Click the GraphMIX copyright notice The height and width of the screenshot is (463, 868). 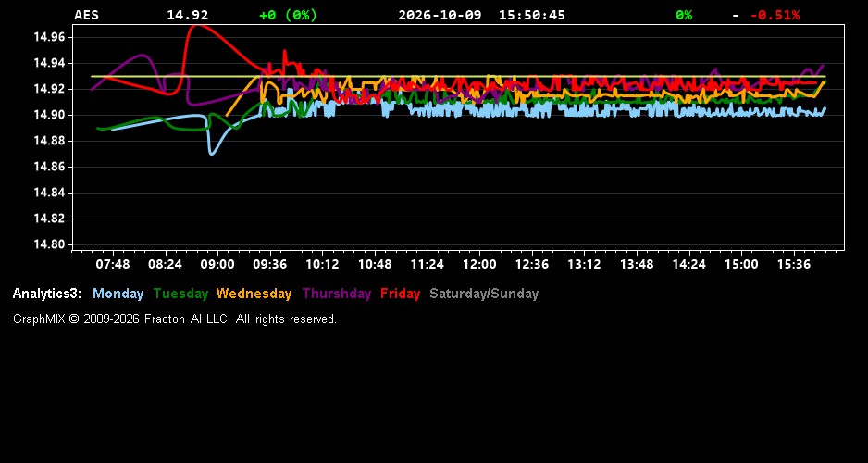coord(175,319)
